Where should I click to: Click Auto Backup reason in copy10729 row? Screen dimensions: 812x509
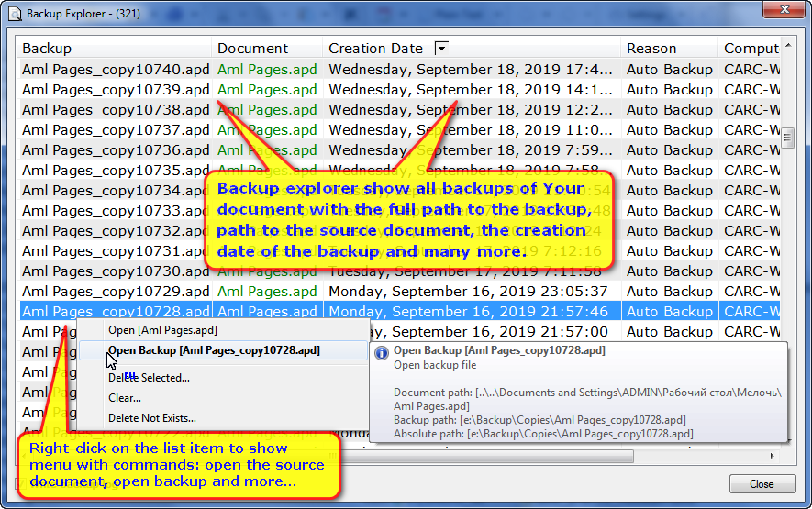(669, 292)
